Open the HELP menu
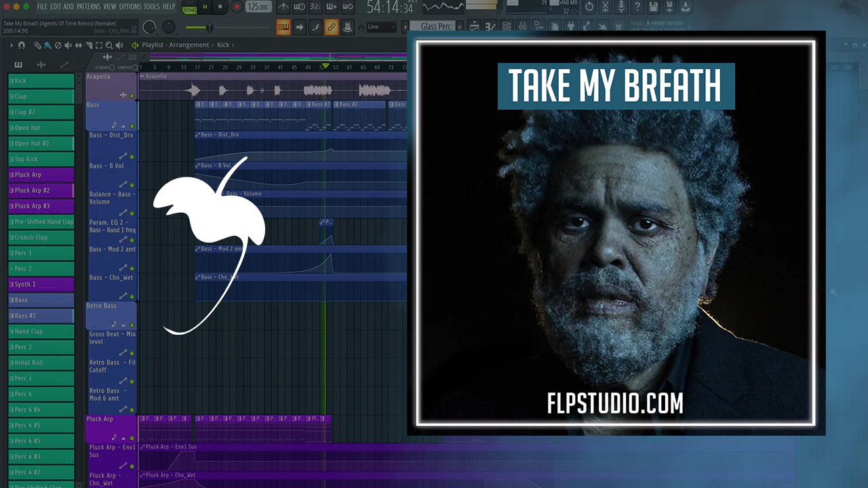The width and height of the screenshot is (868, 488). click(x=169, y=7)
